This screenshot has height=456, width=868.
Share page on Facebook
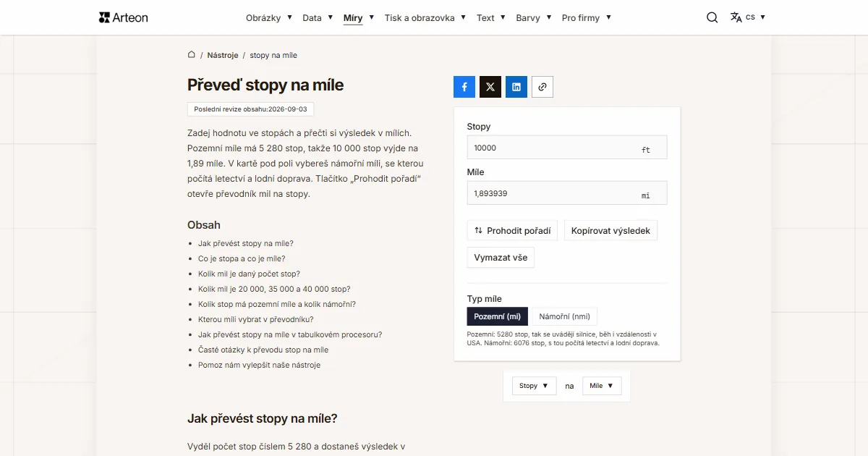[x=464, y=87]
